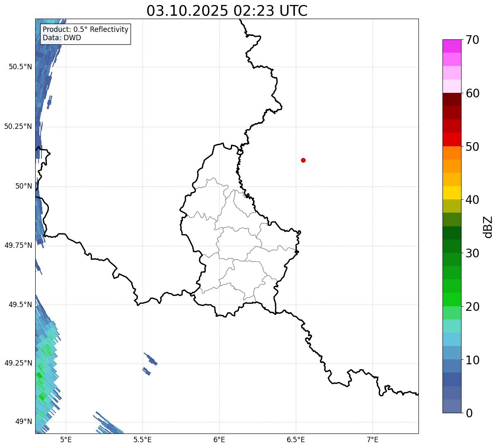Click the plot title "03.10.2025 02:23 UTC"

(x=227, y=11)
